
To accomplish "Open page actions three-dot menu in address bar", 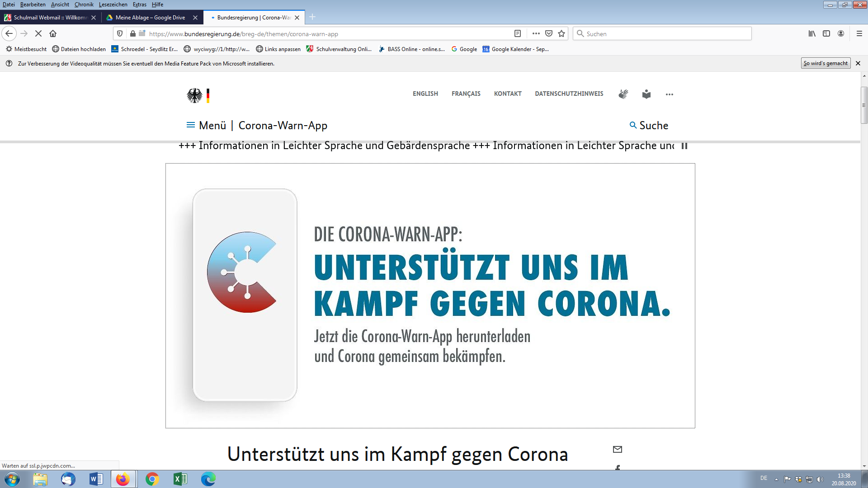I will click(x=536, y=33).
